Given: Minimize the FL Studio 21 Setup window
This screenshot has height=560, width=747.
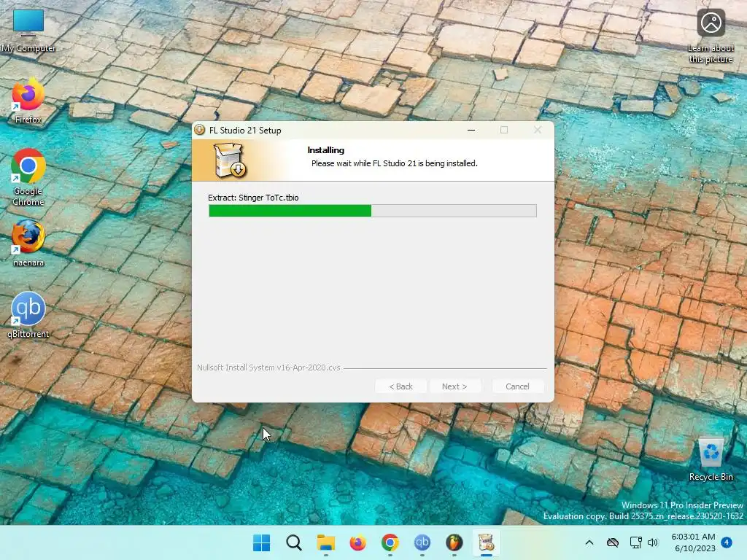Looking at the screenshot, I should click(471, 130).
